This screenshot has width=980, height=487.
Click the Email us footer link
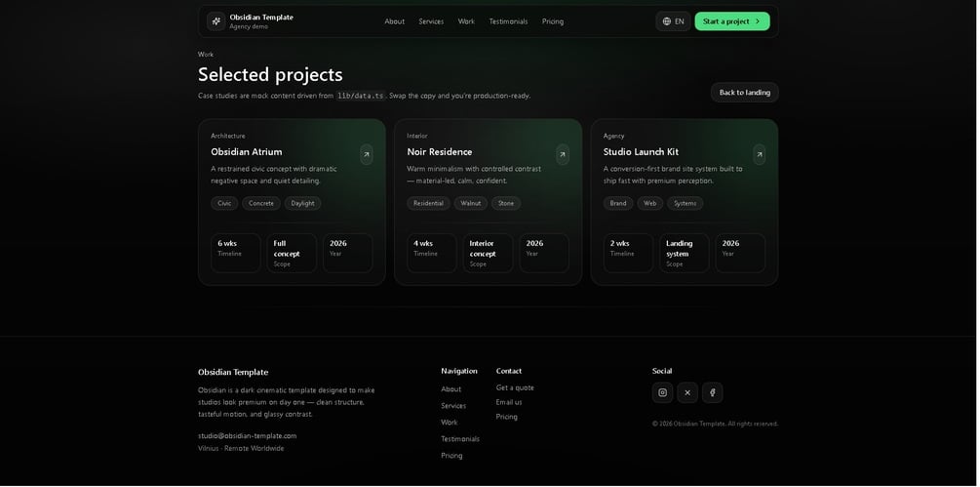[509, 402]
